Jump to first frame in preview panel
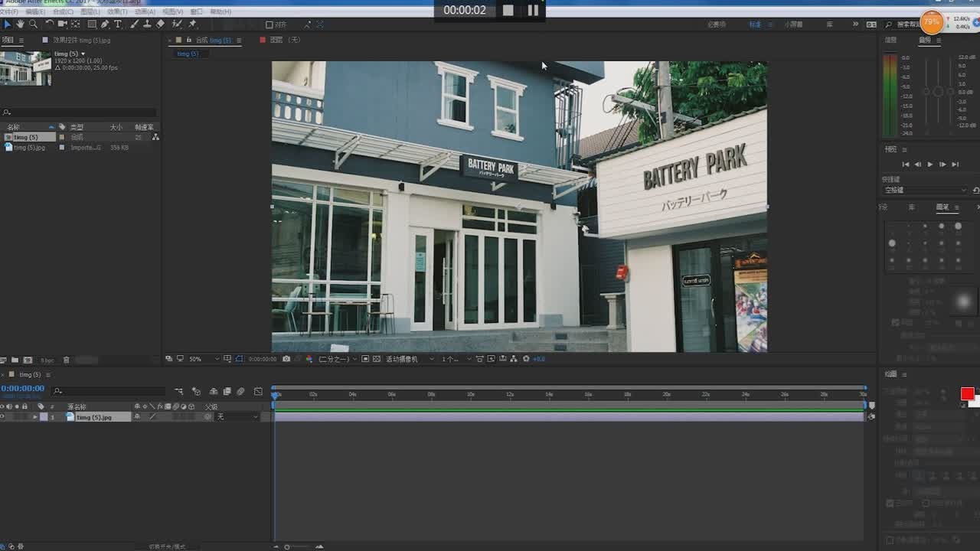 [906, 165]
